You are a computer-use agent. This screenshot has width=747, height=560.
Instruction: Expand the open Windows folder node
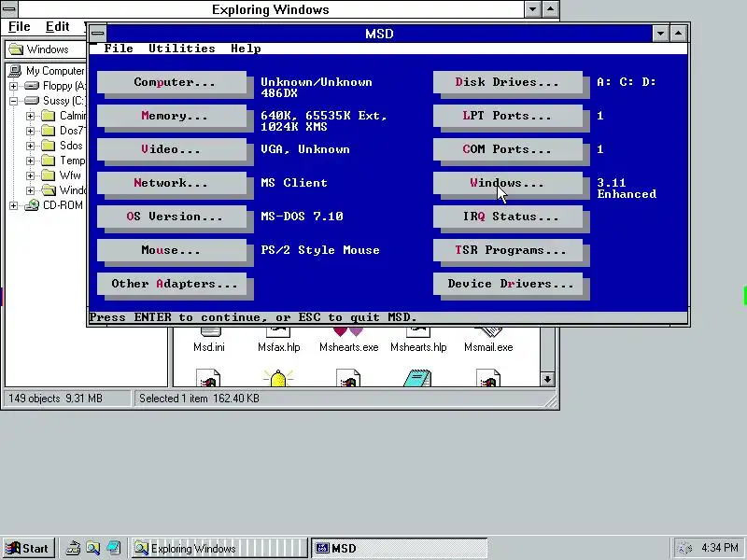(x=30, y=191)
